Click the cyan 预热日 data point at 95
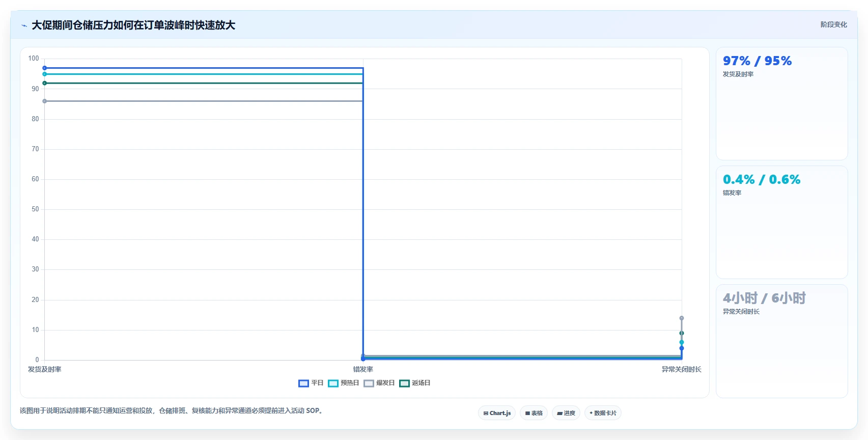Viewport: 868px width, 440px height. (45, 74)
